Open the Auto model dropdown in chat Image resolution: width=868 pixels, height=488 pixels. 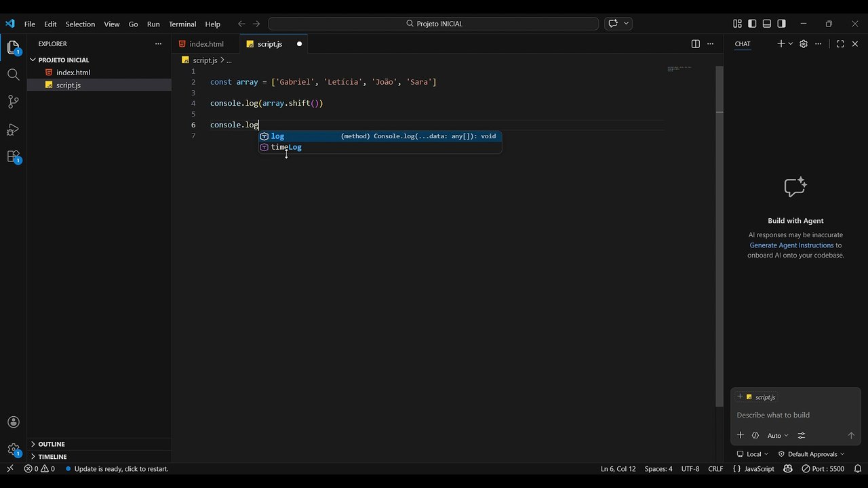pos(778,435)
